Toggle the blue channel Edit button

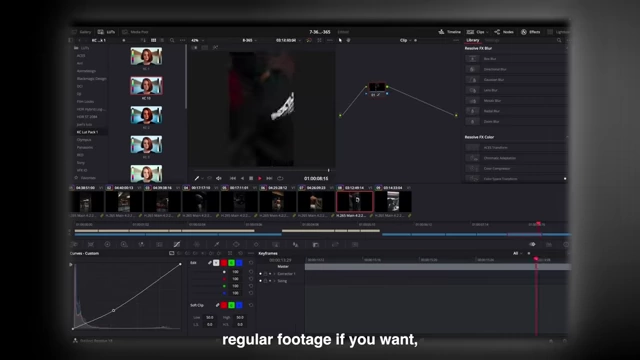pos(239,263)
